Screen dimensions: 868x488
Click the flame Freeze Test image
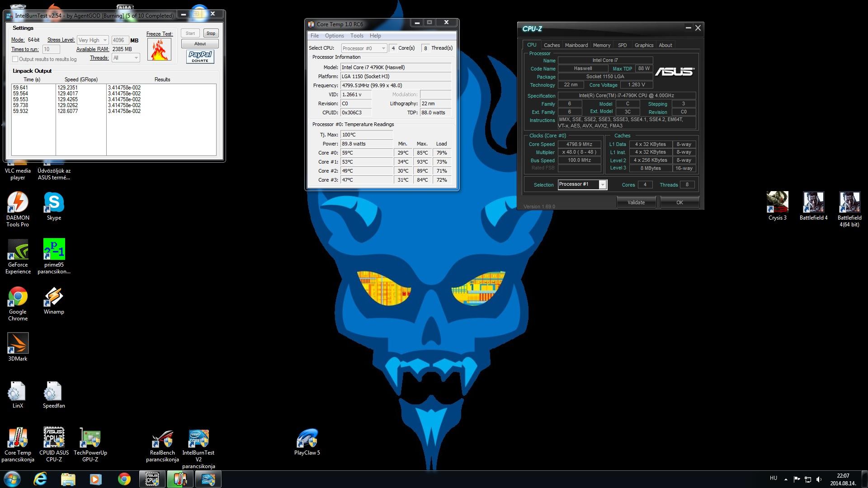(x=159, y=49)
